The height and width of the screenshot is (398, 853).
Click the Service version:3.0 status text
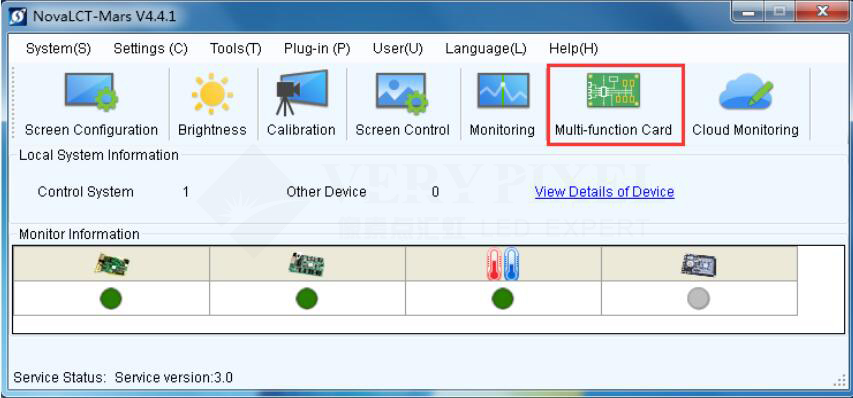174,377
